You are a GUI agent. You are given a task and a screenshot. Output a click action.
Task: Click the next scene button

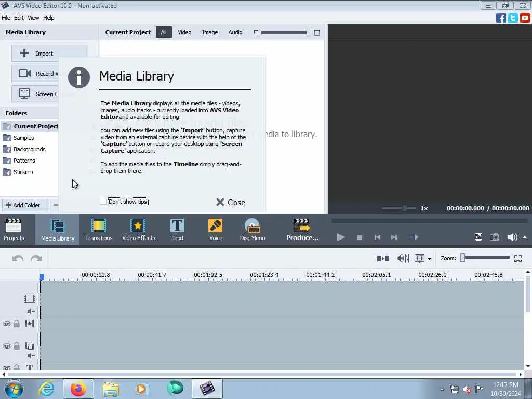coord(414,237)
